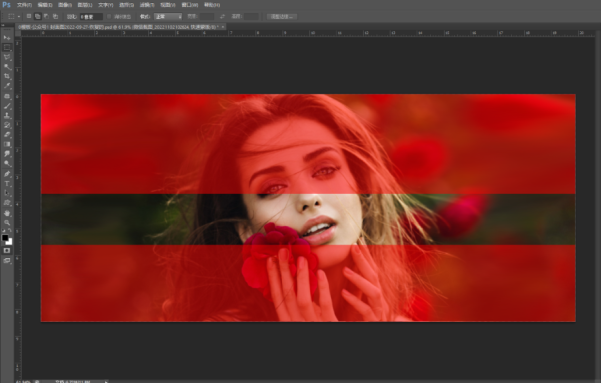Select the Pen tool
601x383 pixels.
coord(7,174)
